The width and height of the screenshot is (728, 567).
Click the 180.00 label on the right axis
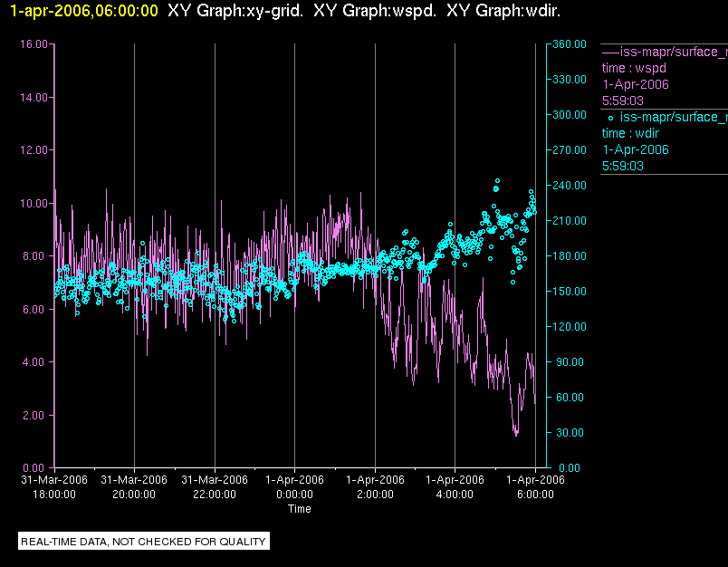pos(570,255)
